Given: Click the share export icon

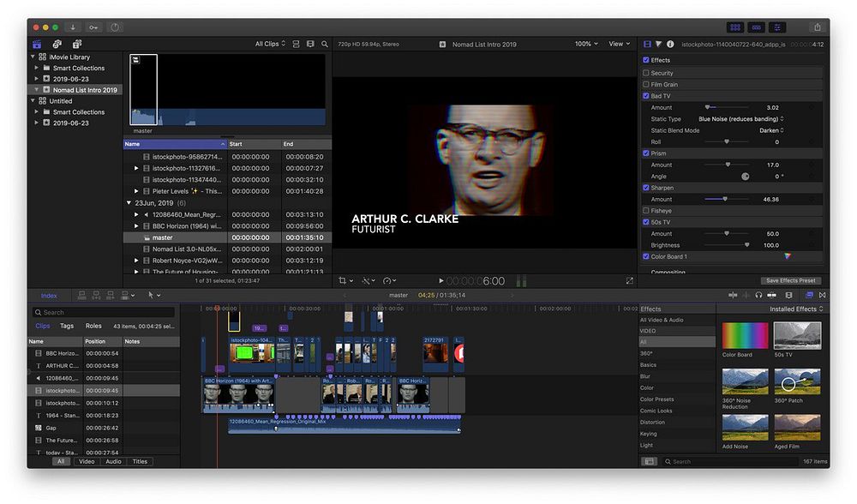Looking at the screenshot, I should (818, 27).
